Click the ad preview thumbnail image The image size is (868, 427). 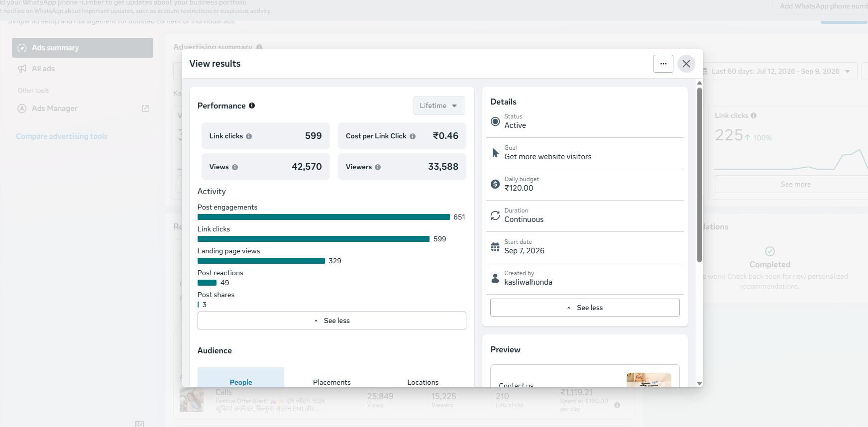[649, 380]
